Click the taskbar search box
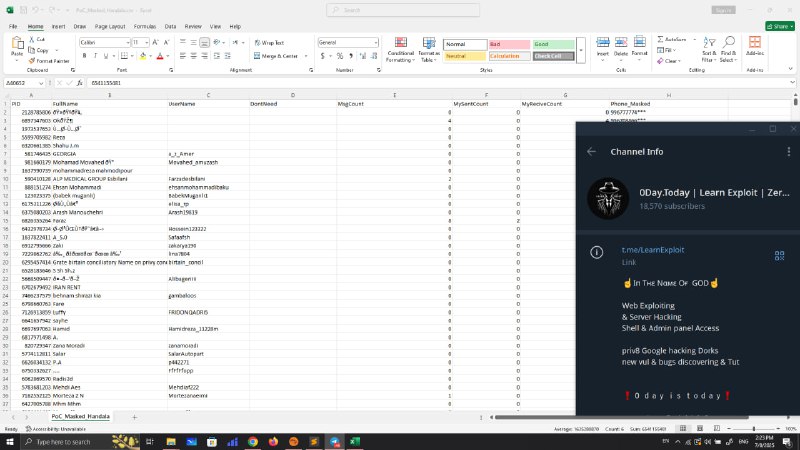The height and width of the screenshot is (450, 800). 82,442
